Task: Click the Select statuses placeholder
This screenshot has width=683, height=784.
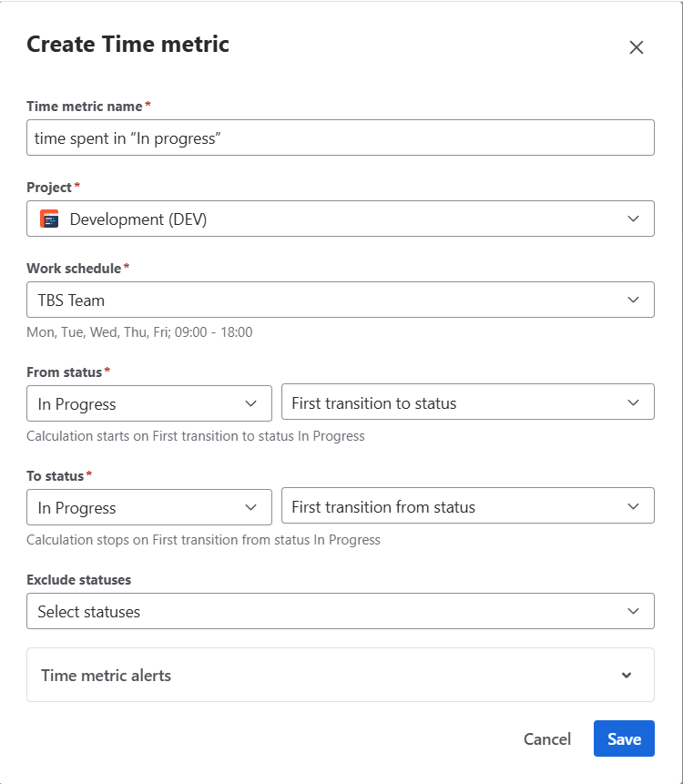Action: [89, 612]
